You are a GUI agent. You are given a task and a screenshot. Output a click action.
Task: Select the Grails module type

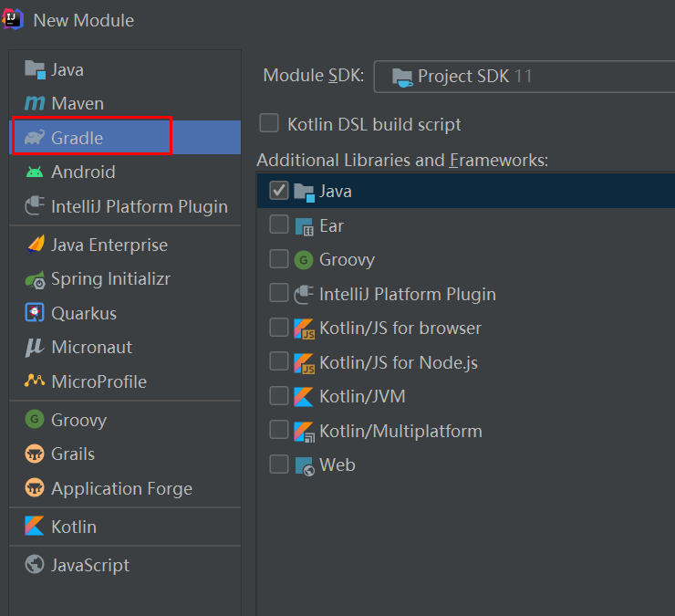[x=125, y=454]
